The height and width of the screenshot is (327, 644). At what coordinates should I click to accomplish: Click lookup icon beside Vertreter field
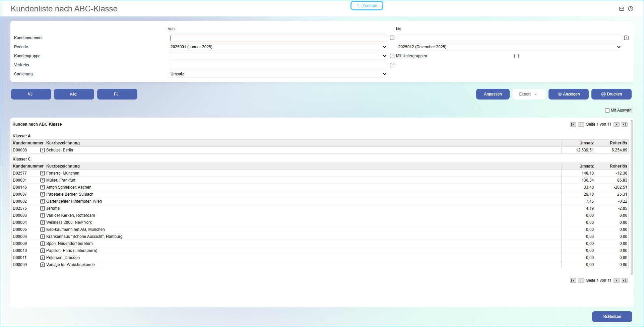[392, 65]
